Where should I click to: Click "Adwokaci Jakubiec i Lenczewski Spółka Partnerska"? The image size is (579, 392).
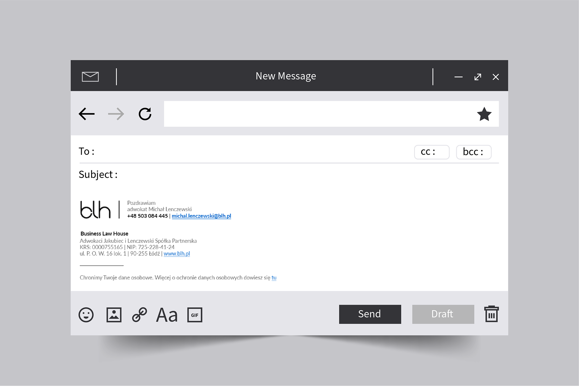click(x=138, y=241)
